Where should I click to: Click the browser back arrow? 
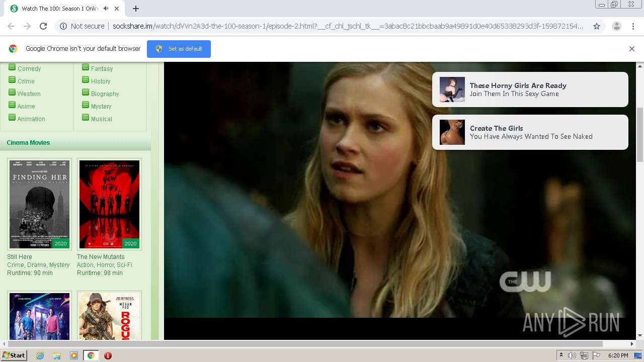(11, 26)
